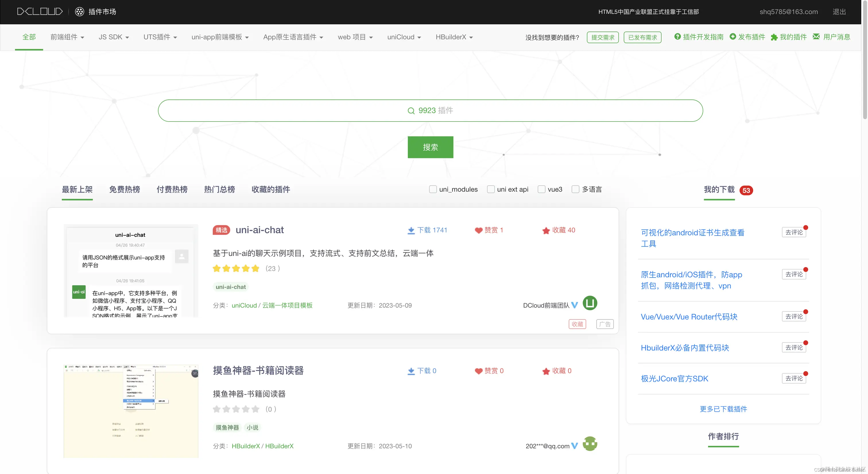This screenshot has height=474, width=868.
Task: Switch to 付费热榜 tab
Action: pos(172,190)
